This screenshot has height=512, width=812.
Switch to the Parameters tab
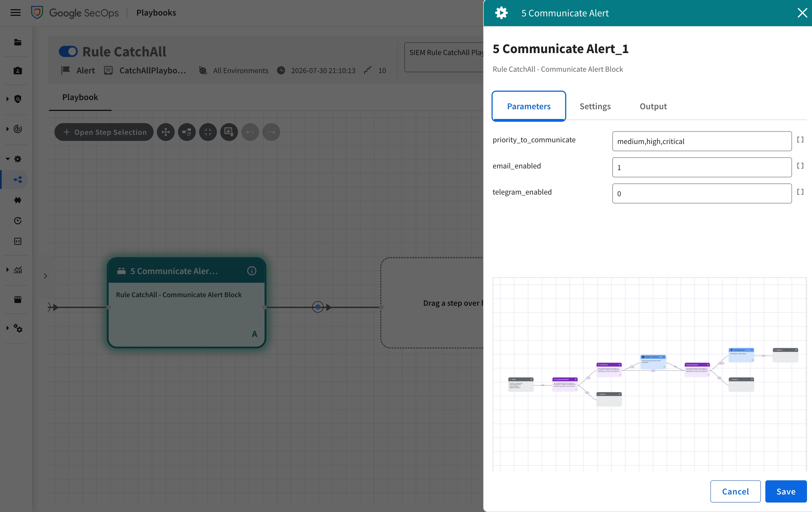tap(529, 106)
